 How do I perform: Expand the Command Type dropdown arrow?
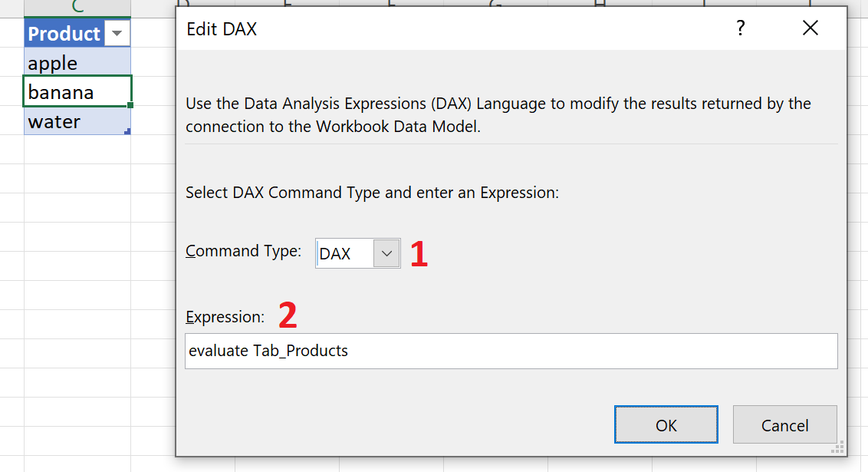tap(386, 253)
